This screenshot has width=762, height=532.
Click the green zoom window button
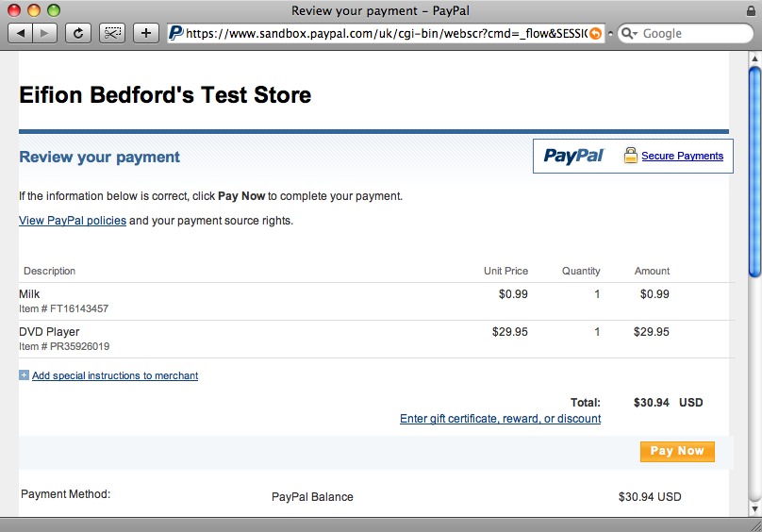54,10
